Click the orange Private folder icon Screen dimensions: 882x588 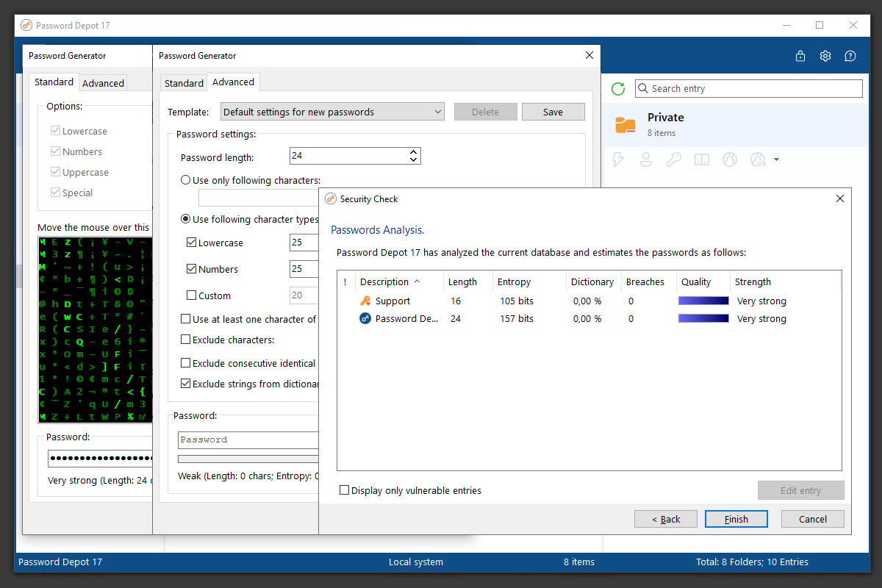625,125
